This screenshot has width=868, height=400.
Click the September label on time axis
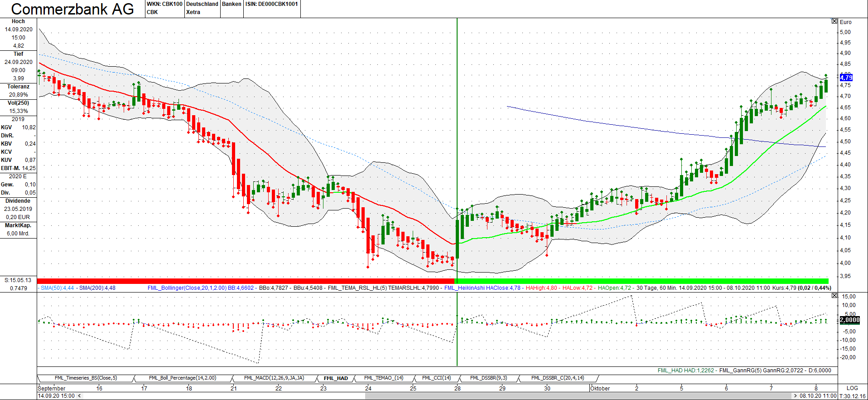(x=52, y=389)
